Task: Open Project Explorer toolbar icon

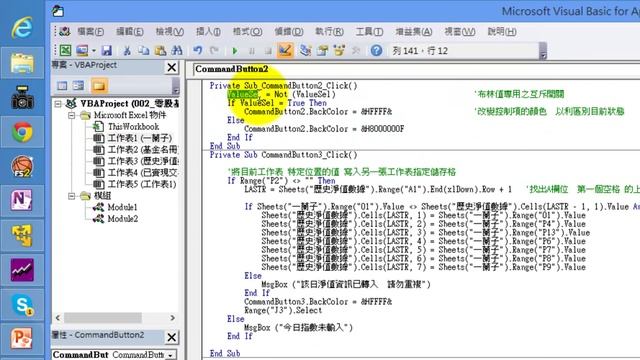Action: 305,51
